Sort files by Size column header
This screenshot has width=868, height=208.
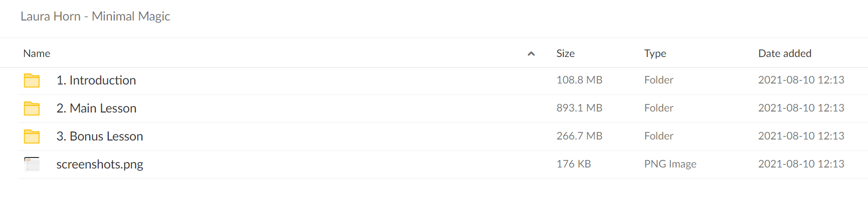click(565, 53)
